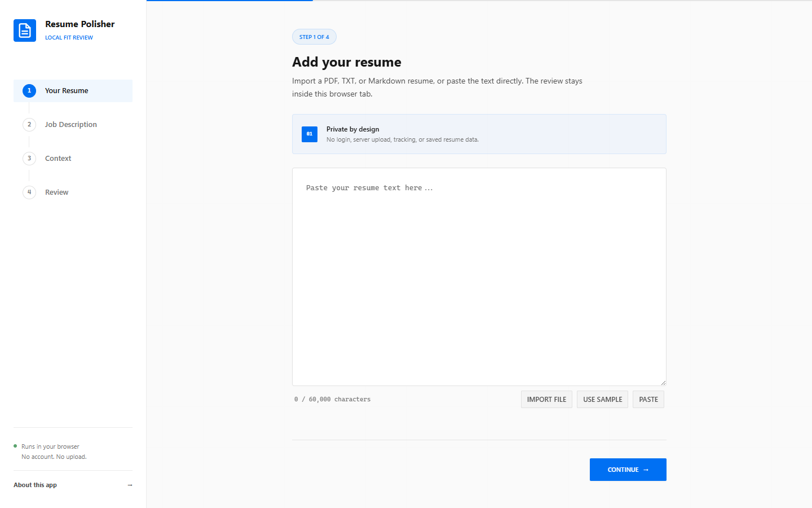
Task: Click the Private by design notice
Action: pyautogui.click(x=479, y=134)
